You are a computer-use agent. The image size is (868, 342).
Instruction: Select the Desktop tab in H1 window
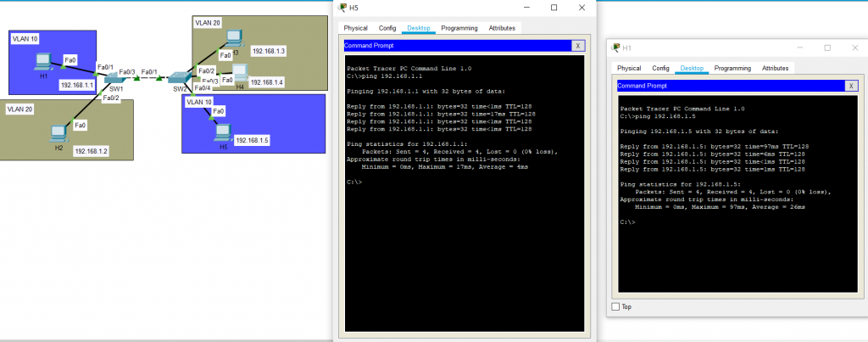[x=692, y=68]
